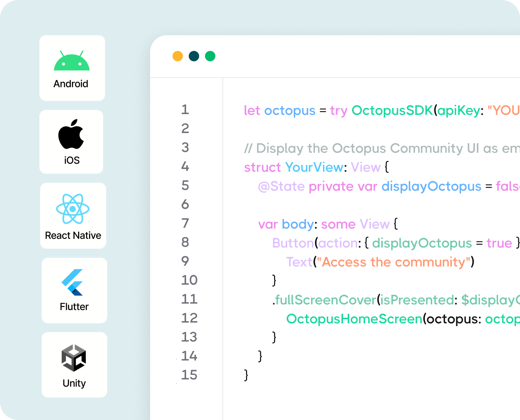Click 'struct YourView' in the code

pos(294,167)
